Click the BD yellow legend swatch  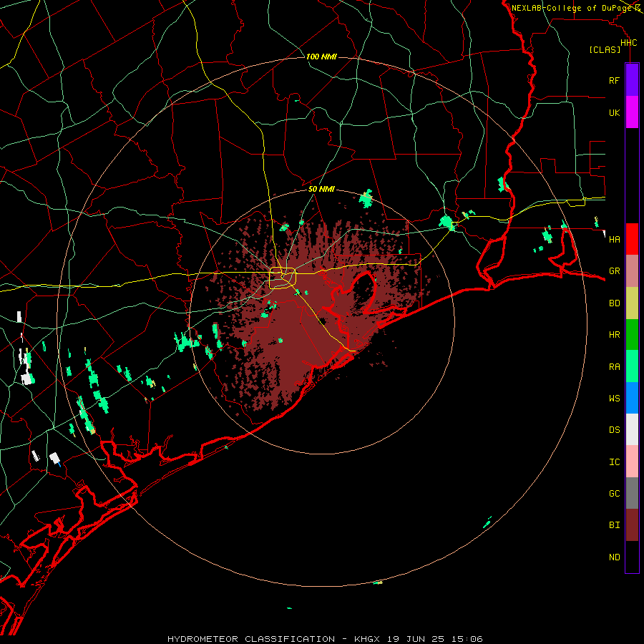(x=632, y=303)
